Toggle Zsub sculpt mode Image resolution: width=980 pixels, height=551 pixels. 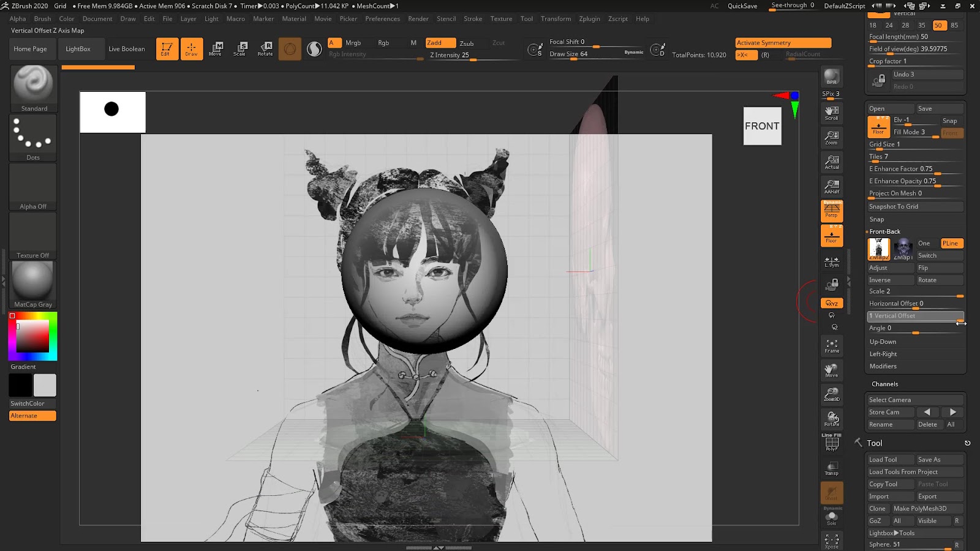tap(467, 43)
